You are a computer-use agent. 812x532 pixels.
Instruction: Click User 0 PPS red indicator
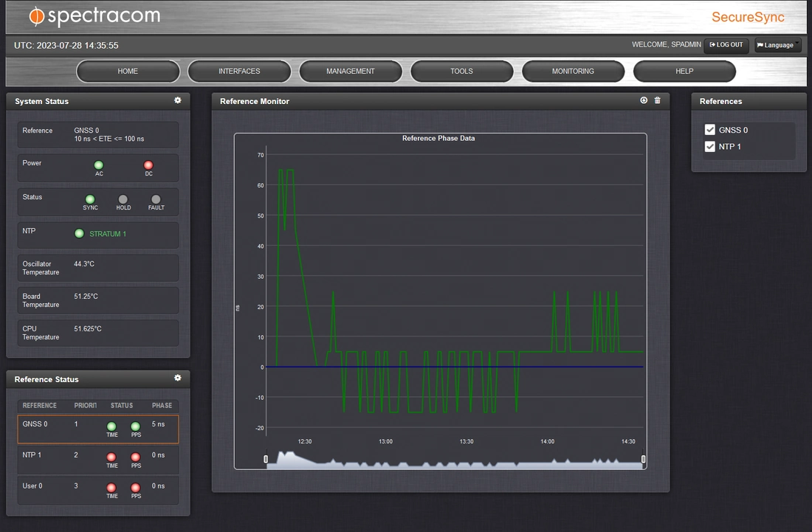135,488
